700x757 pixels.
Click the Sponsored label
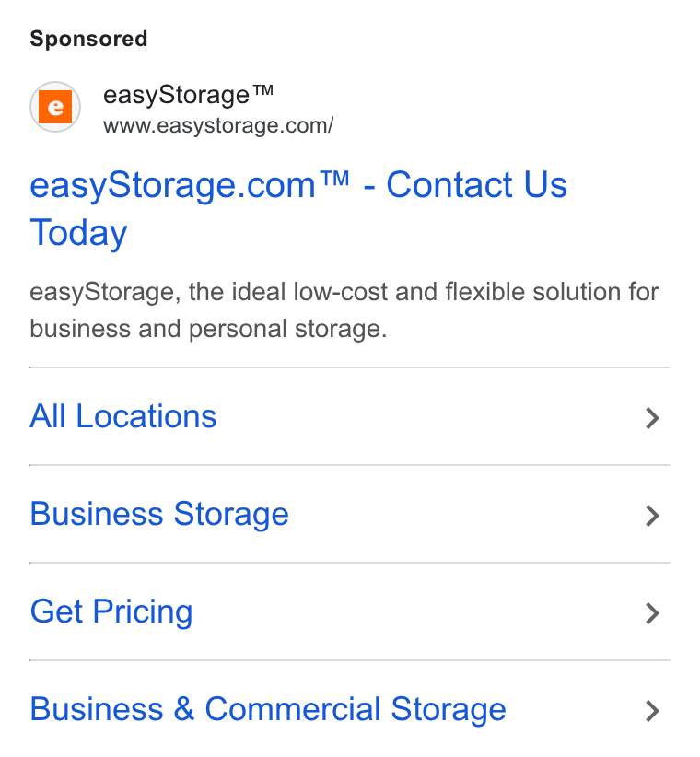88,39
